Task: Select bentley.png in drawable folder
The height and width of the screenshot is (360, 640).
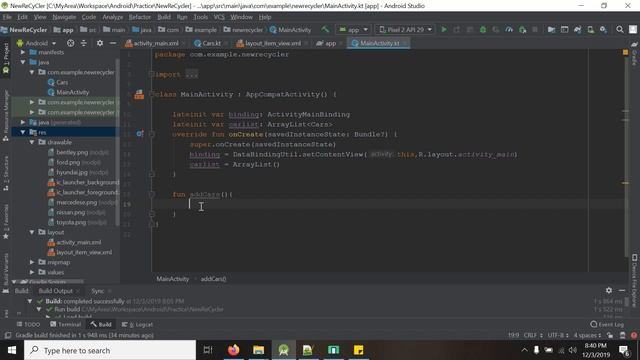Action: (x=72, y=152)
